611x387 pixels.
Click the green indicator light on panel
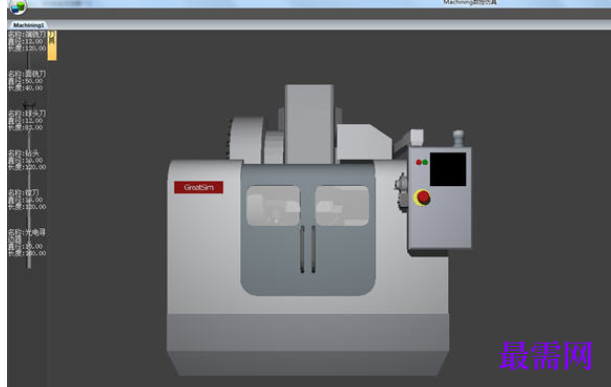[x=425, y=162]
